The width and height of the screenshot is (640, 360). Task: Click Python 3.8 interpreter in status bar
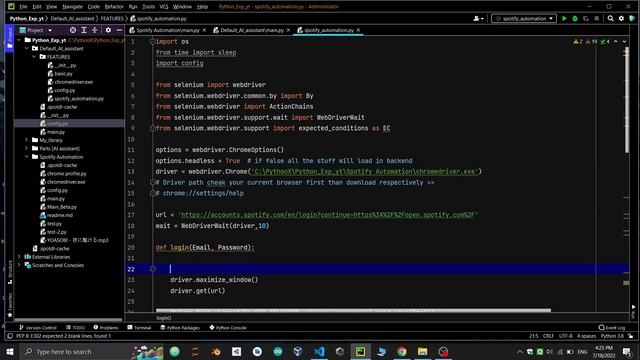pos(612,336)
